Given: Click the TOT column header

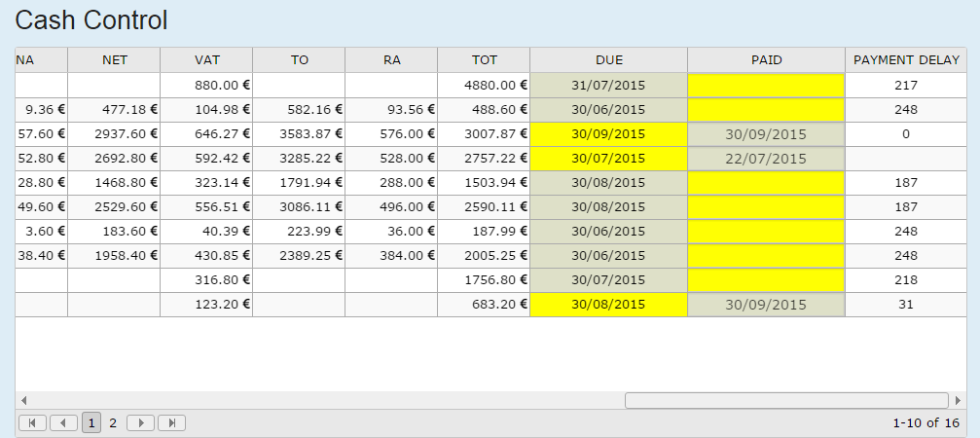Looking at the screenshot, I should (x=484, y=59).
